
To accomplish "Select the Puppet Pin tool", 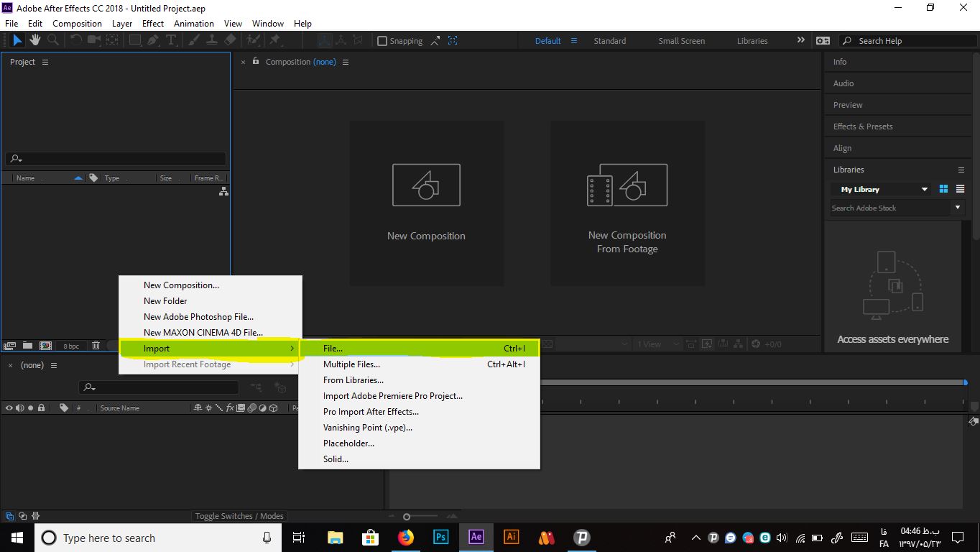I will (x=274, y=41).
